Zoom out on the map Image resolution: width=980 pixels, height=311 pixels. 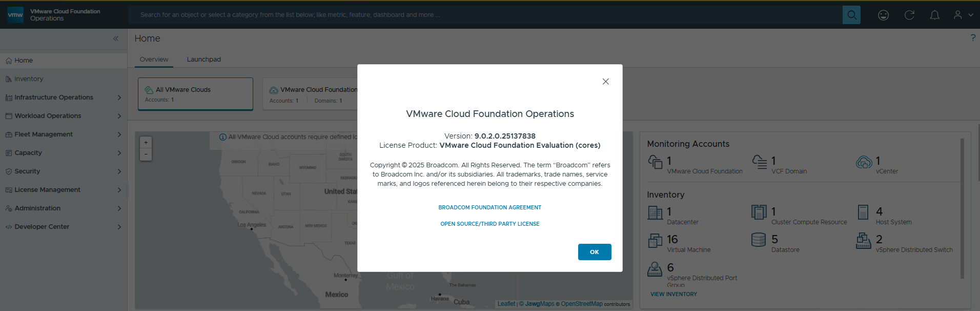[146, 154]
